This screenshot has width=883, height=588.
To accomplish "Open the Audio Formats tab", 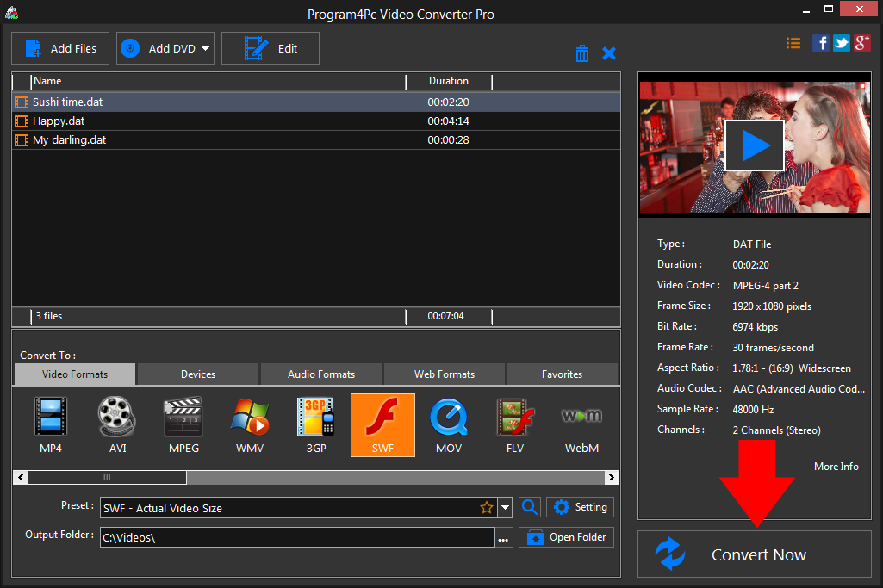I will tap(321, 374).
